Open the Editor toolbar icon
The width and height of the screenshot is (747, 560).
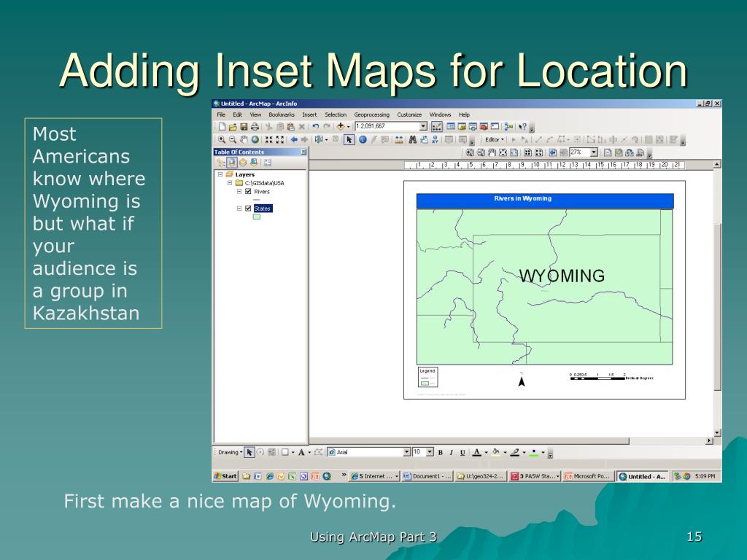tap(436, 127)
